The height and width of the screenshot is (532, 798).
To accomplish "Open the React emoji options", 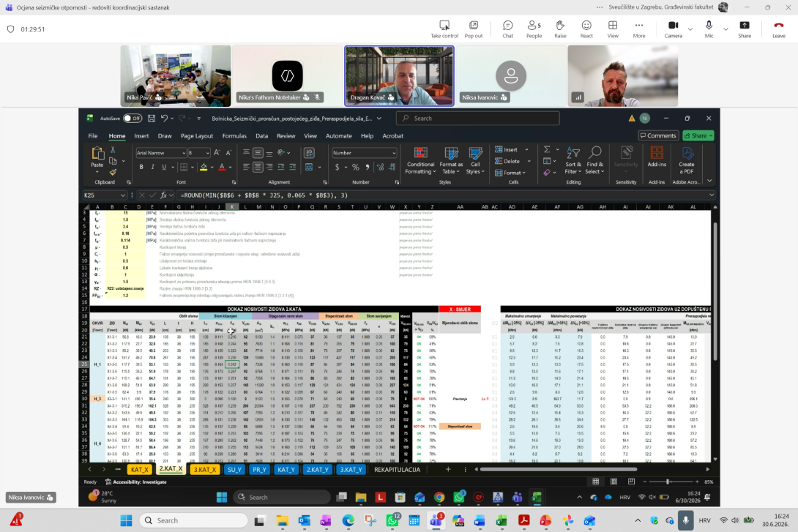I will 586,29.
